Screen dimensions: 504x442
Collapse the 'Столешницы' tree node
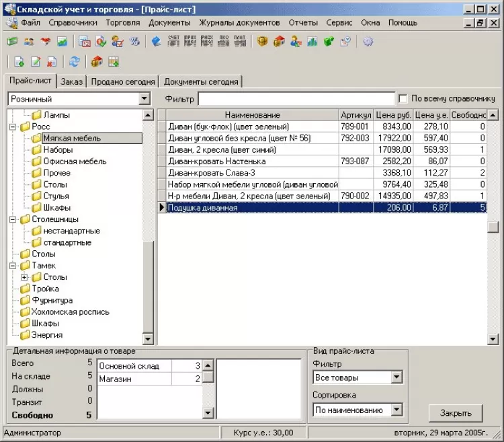tap(13, 219)
